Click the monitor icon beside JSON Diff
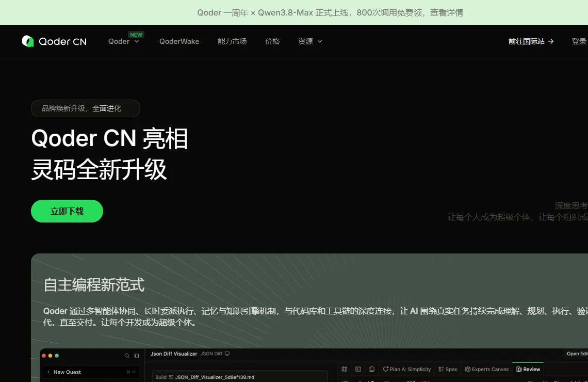This screenshot has width=588, height=382. (227, 354)
